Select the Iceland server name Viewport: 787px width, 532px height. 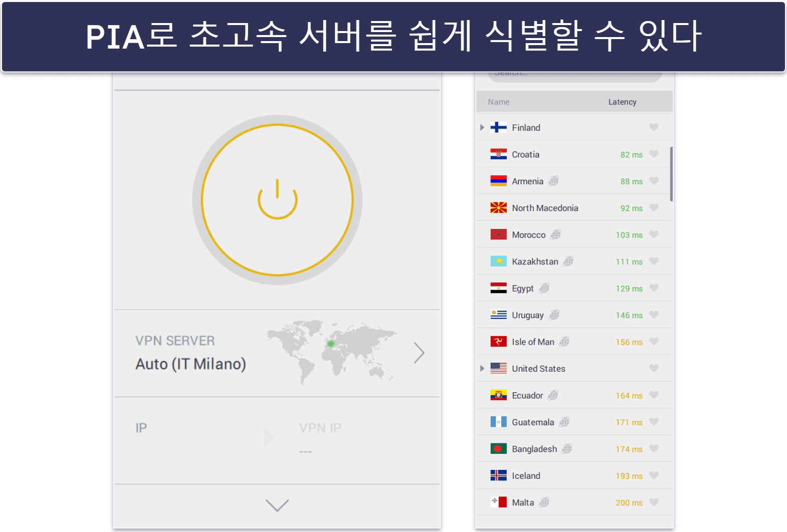[x=526, y=476]
